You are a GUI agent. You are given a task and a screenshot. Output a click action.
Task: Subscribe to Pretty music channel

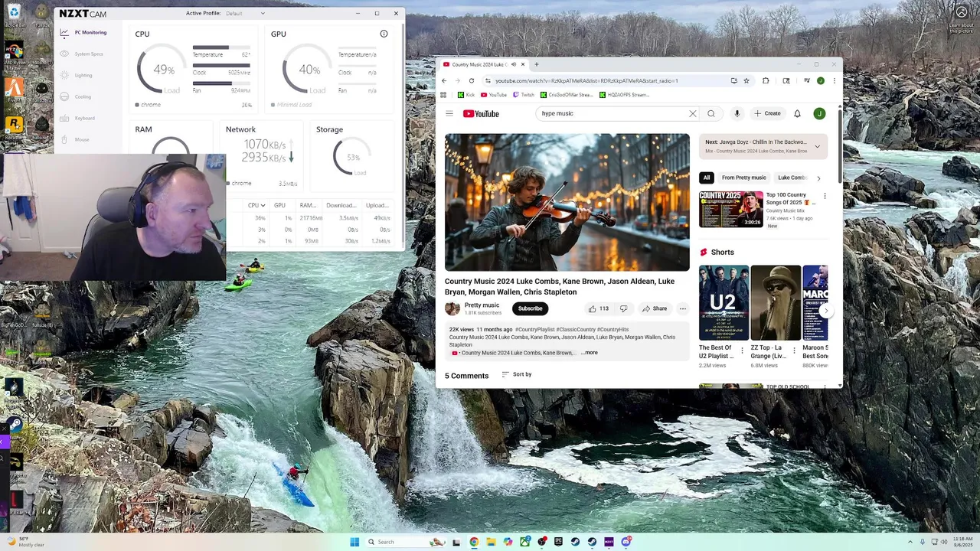[530, 308]
